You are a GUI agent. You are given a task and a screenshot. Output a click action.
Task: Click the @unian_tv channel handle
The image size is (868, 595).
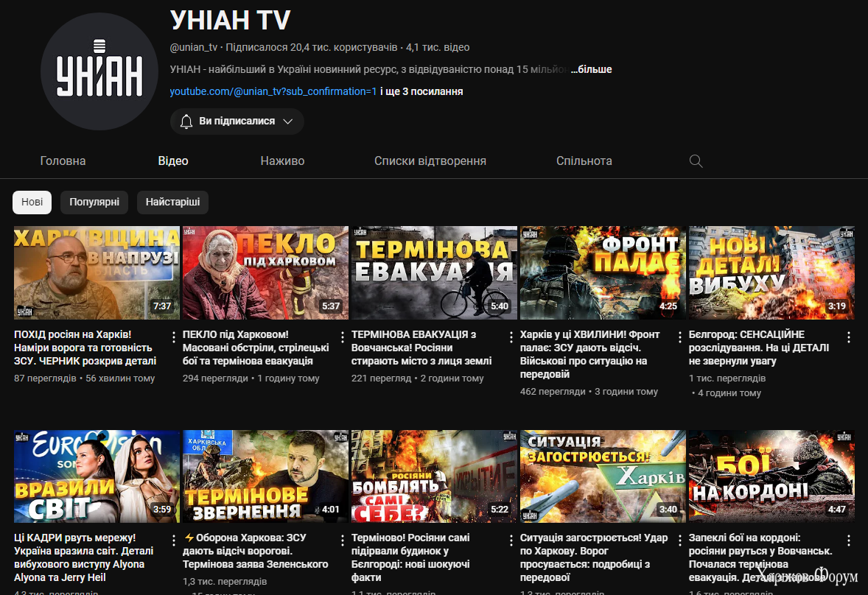[194, 48]
